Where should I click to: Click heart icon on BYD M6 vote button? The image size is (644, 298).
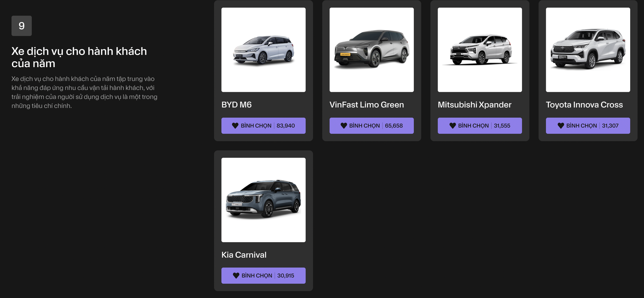[x=235, y=126]
